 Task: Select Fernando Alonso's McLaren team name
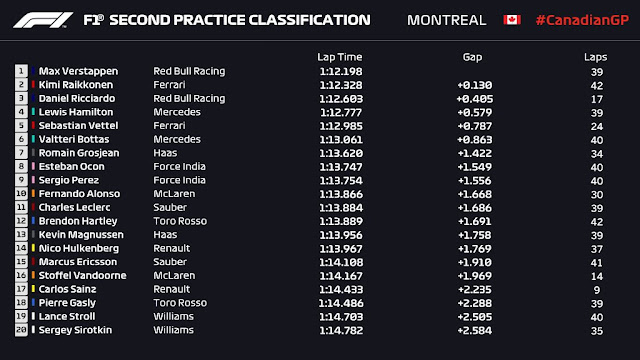point(174,193)
